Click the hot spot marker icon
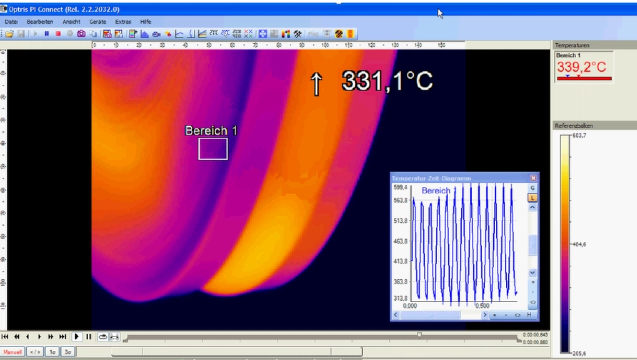Viewport: 637px width, 360px height. click(x=168, y=34)
